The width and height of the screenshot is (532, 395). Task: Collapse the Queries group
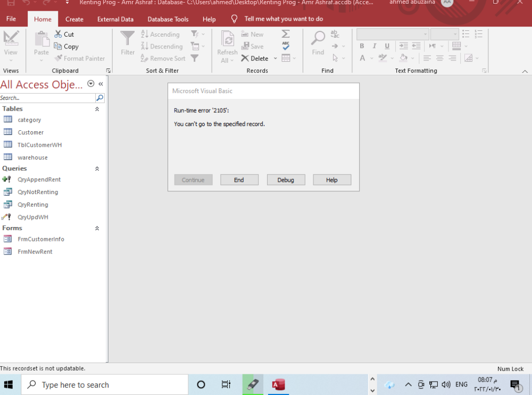(97, 169)
